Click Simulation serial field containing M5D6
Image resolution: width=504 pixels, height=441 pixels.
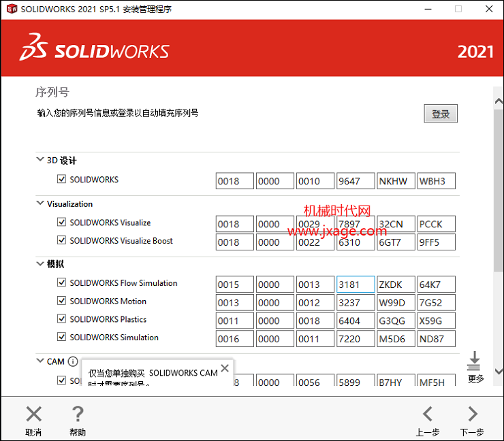[x=396, y=338]
